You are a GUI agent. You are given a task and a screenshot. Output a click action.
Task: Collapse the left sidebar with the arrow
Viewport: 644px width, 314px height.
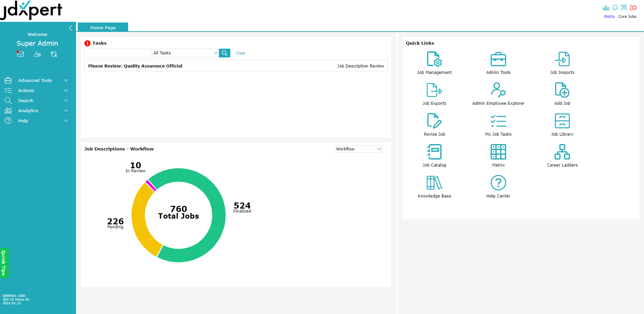pos(71,28)
